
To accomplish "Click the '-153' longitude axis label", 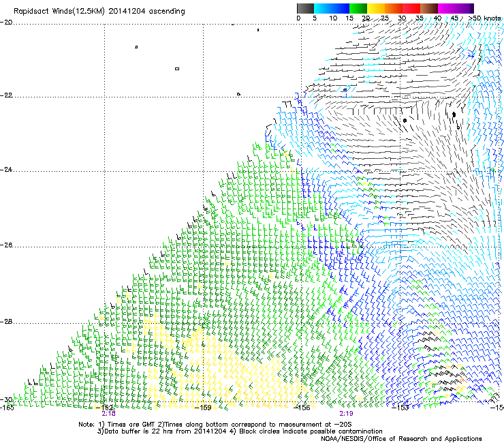I will click(x=400, y=408).
